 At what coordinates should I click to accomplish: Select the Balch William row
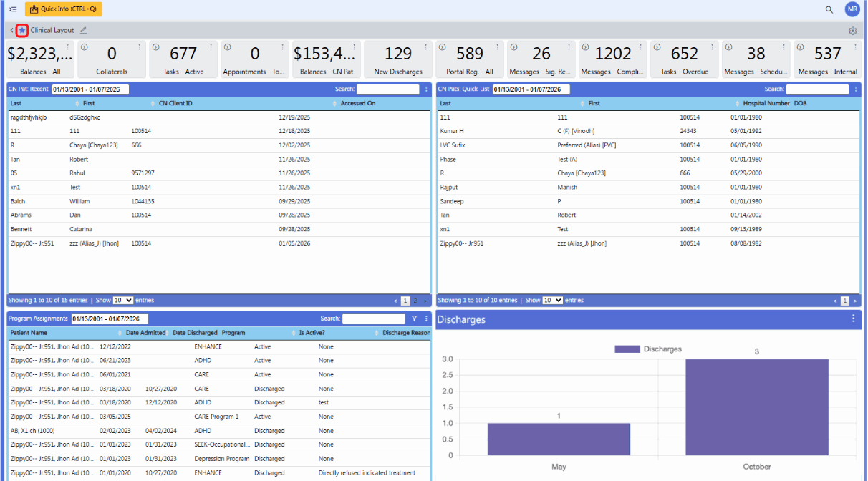point(219,202)
